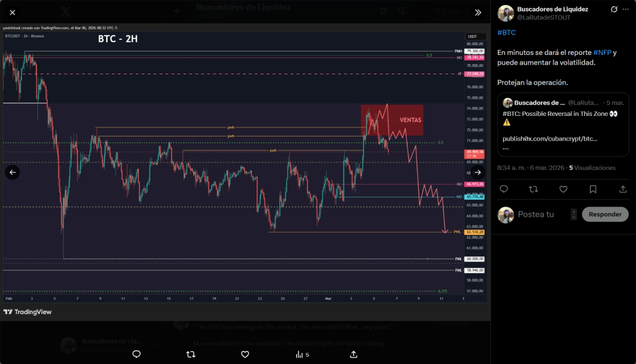
Task: Click quoted post date 5 mar.
Action: coord(615,103)
